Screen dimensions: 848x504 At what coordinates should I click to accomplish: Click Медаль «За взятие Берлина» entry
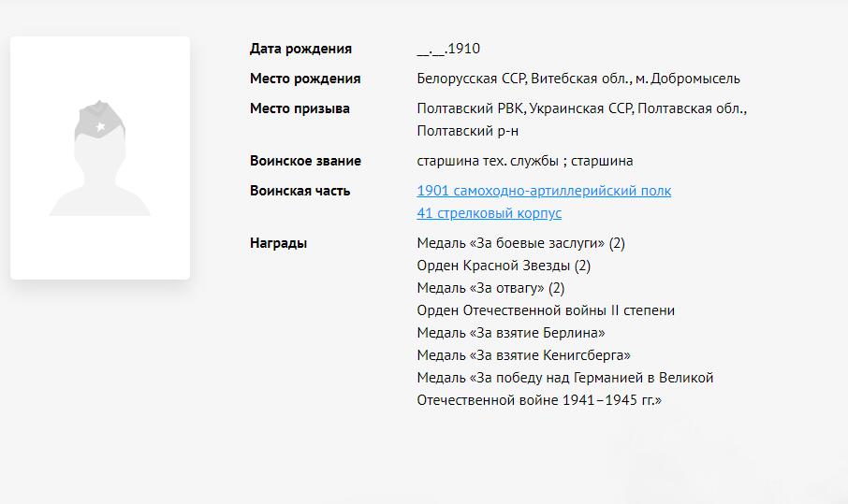pos(511,333)
